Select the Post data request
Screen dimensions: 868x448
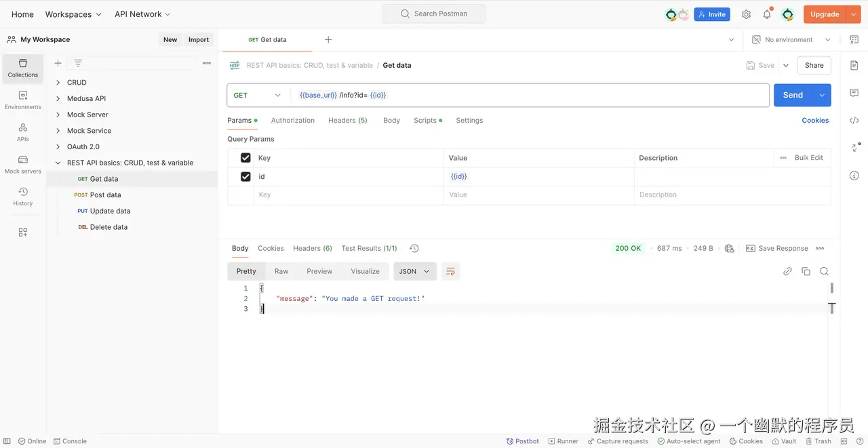(105, 195)
